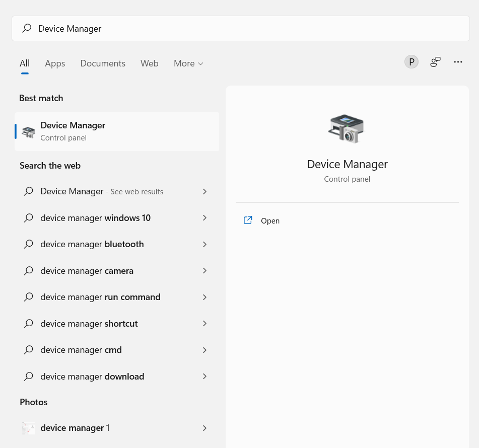Image resolution: width=479 pixels, height=448 pixels.
Task: Open the three-dot options menu
Action: (458, 62)
